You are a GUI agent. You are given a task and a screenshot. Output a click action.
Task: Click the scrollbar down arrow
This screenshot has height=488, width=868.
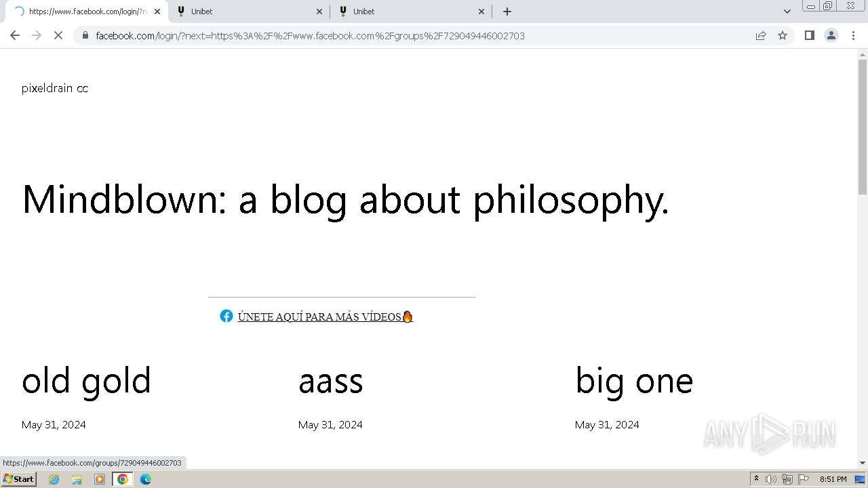(863, 463)
